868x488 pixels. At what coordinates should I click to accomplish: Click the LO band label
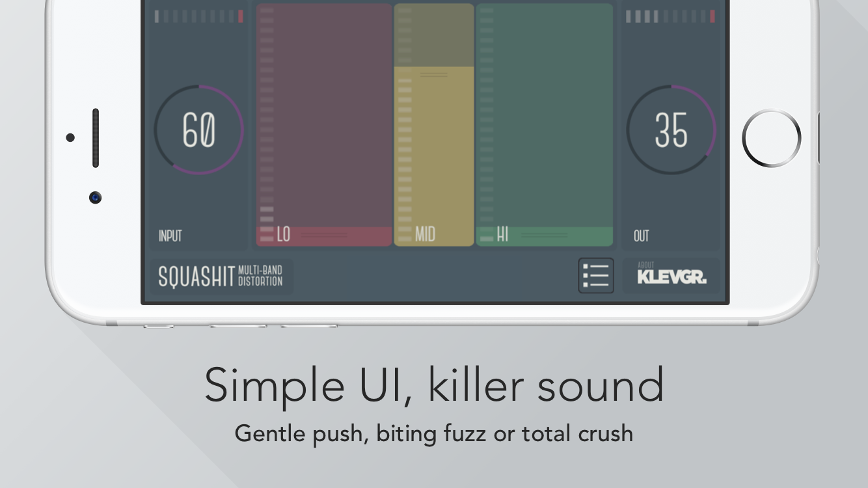[x=284, y=235]
